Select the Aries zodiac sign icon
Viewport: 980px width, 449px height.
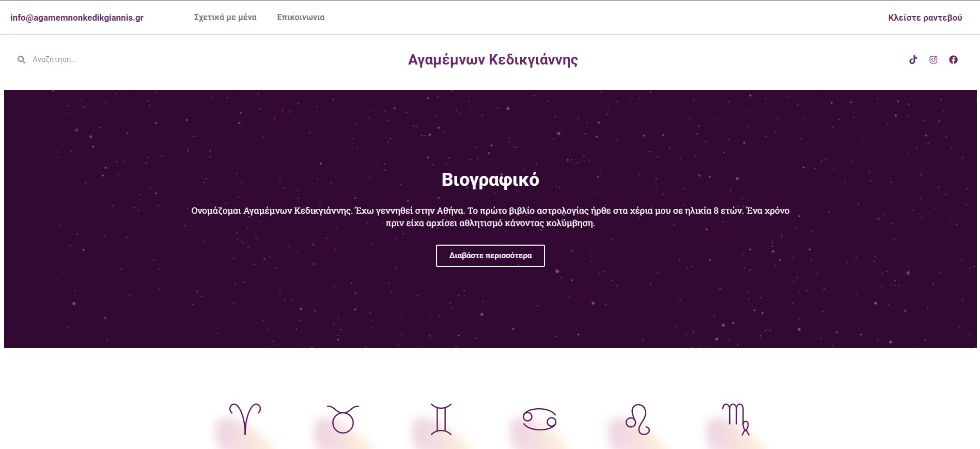[245, 419]
